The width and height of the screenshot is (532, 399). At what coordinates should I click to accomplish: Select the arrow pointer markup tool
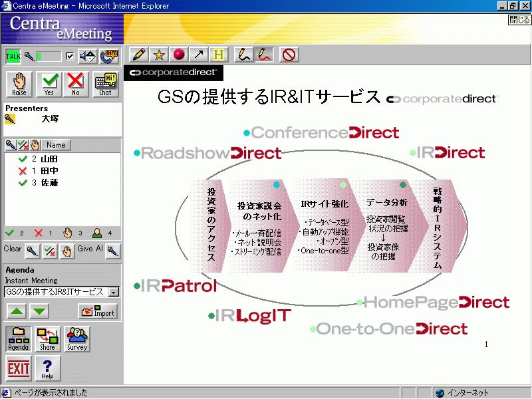(x=199, y=55)
